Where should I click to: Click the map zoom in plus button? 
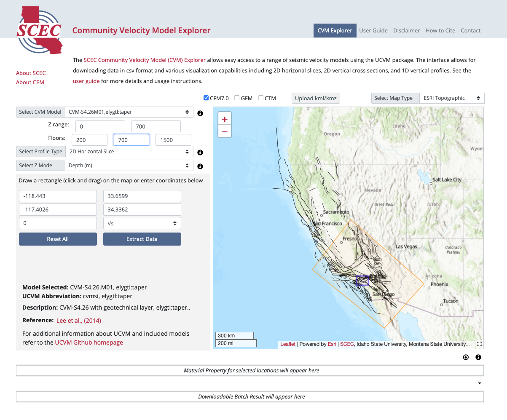point(224,119)
